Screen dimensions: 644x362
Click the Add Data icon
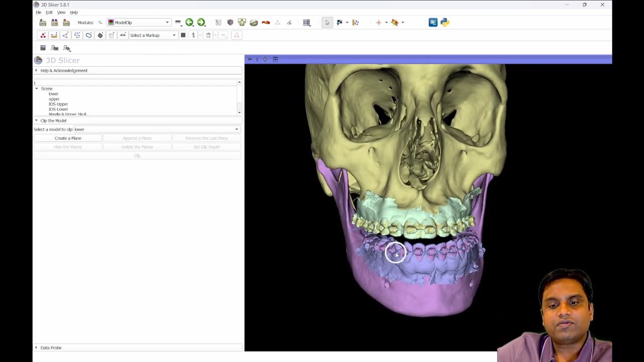point(42,22)
